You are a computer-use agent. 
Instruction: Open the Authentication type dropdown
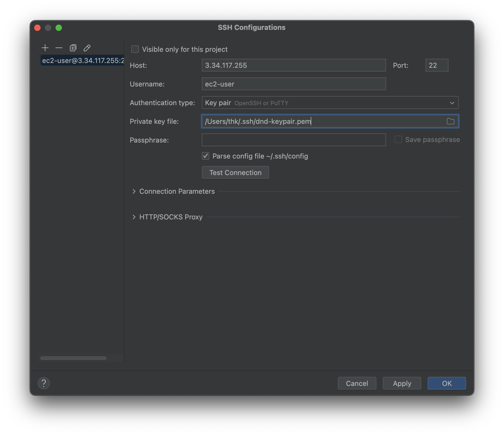coord(330,103)
